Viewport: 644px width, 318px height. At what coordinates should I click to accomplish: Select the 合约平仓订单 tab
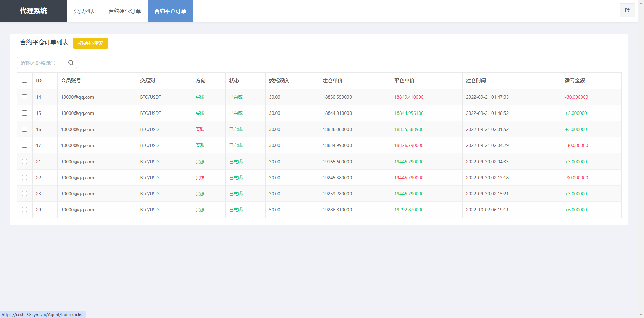point(170,11)
